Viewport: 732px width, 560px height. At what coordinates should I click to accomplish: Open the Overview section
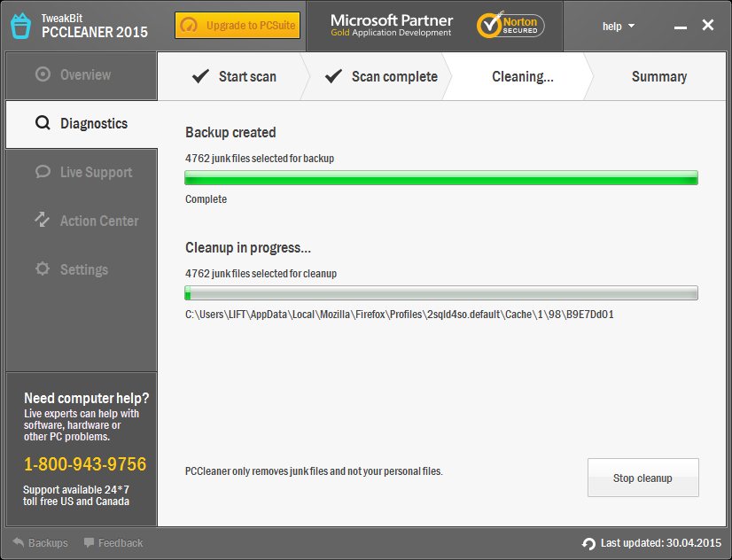point(82,75)
